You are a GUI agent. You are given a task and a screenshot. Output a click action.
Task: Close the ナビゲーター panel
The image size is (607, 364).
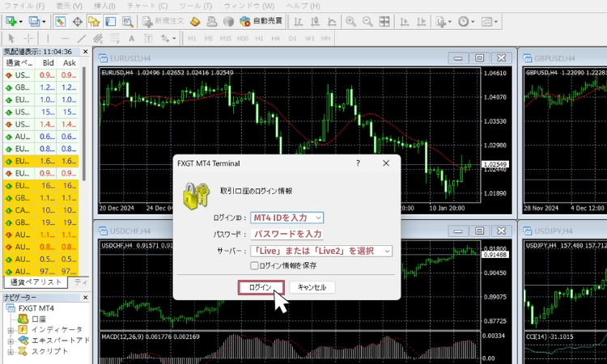tap(85, 298)
